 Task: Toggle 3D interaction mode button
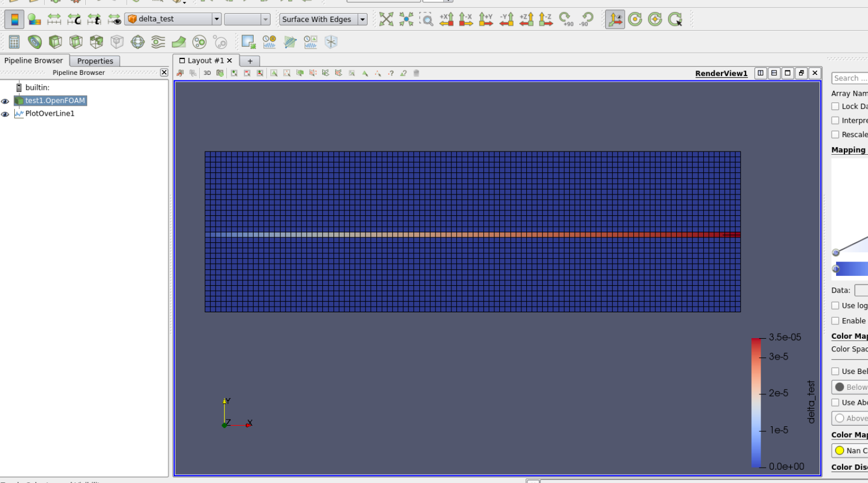click(207, 73)
